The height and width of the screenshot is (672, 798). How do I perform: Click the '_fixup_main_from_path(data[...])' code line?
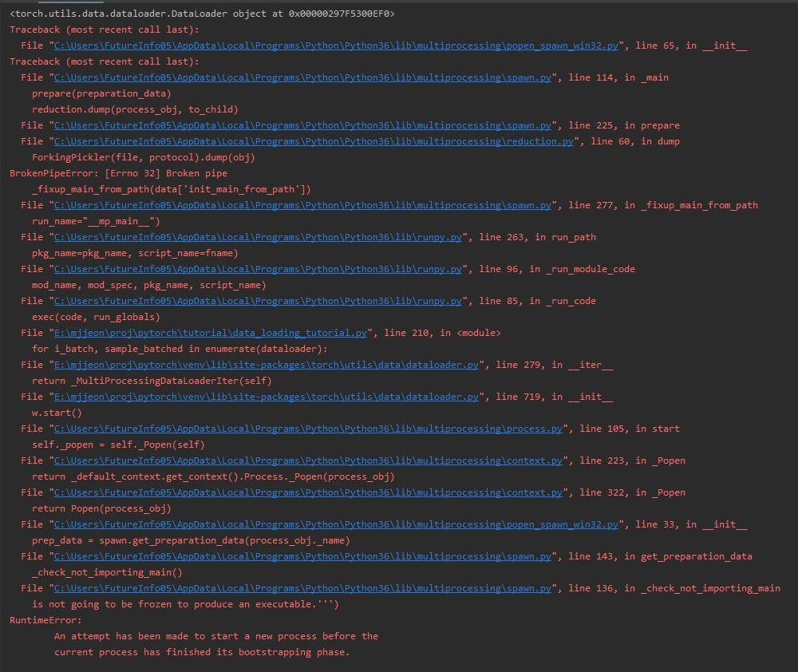[x=172, y=189]
